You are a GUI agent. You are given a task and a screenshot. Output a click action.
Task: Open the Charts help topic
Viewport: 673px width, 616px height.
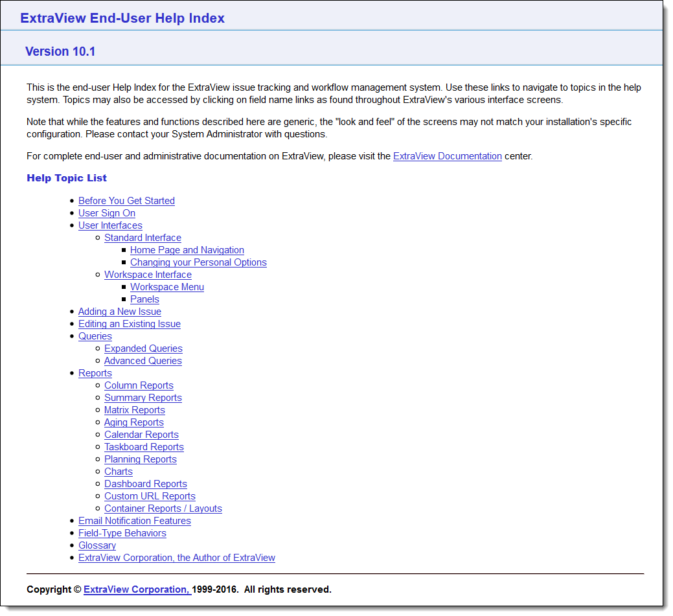(119, 472)
